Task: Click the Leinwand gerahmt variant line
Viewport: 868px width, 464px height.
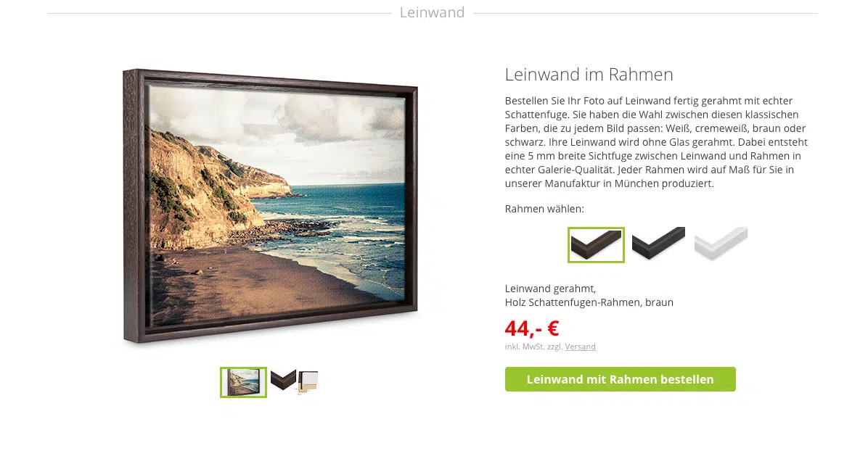Action: click(x=550, y=289)
